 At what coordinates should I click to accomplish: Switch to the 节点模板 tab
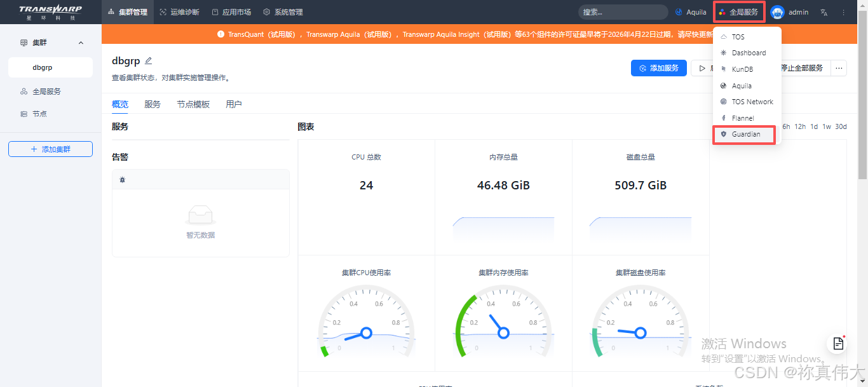coord(193,104)
